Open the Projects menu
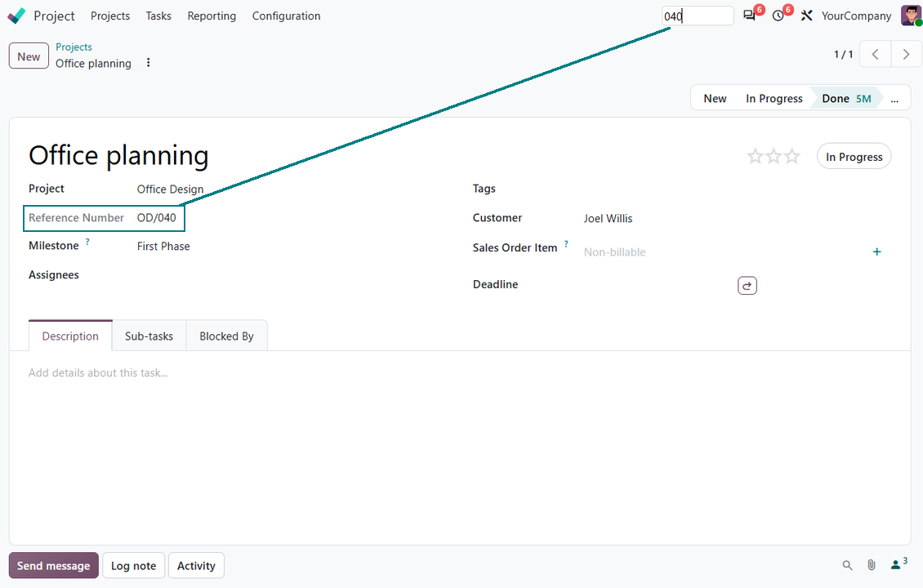 pyautogui.click(x=110, y=16)
